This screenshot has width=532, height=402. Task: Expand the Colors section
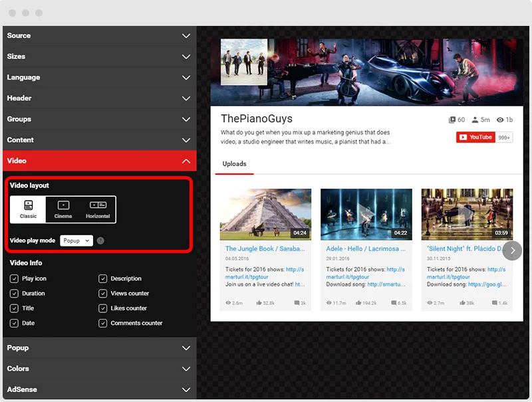click(x=99, y=369)
